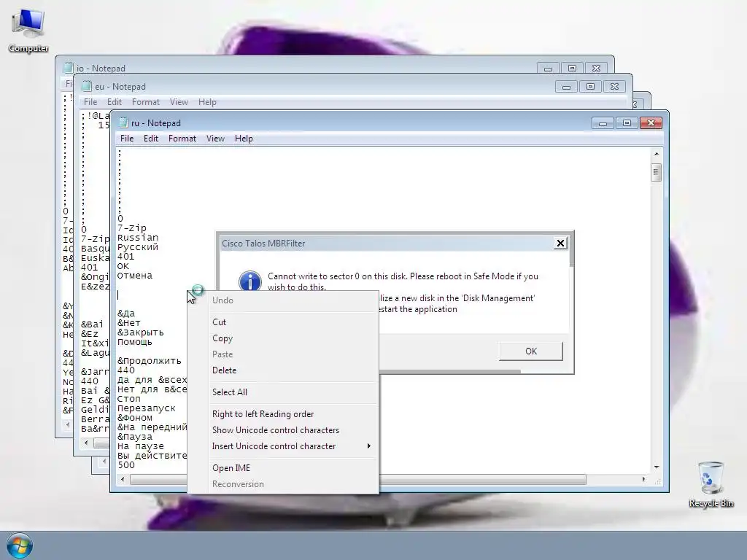Click the eu Notepad horizontal scroll left arrow

(x=86, y=443)
